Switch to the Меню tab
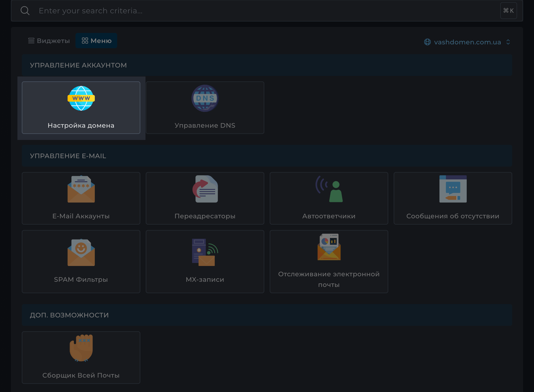 coord(96,41)
